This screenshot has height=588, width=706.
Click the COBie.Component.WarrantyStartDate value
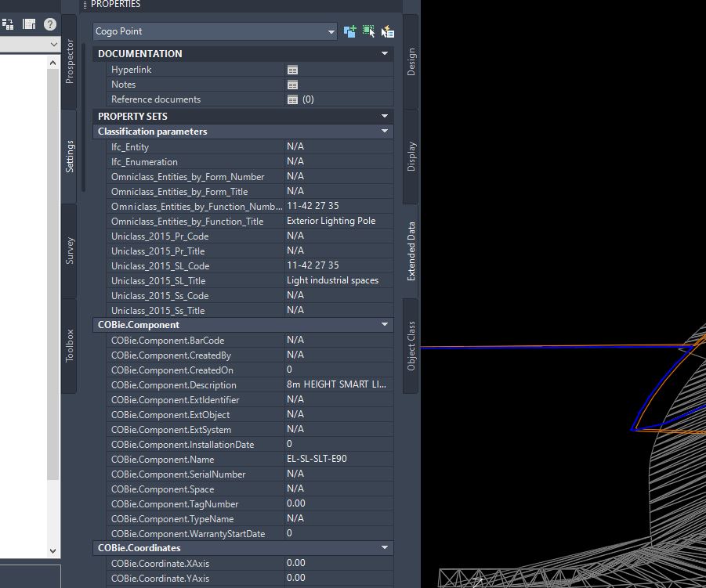coord(339,533)
